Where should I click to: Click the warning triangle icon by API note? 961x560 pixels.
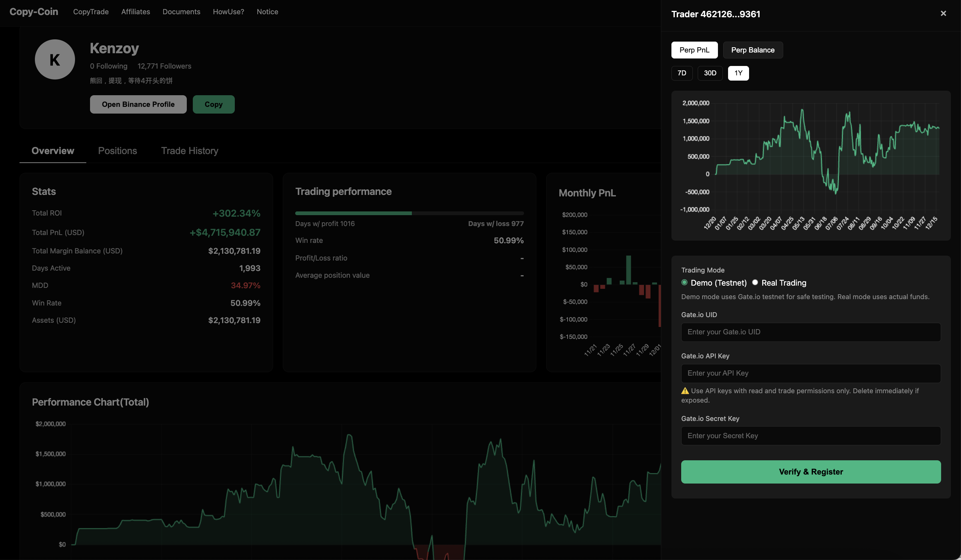click(x=685, y=391)
